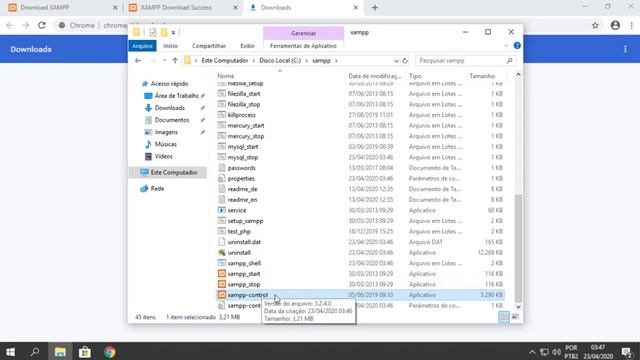640x360 pixels.
Task: Expand the ribbon chevron
Action: point(506,46)
